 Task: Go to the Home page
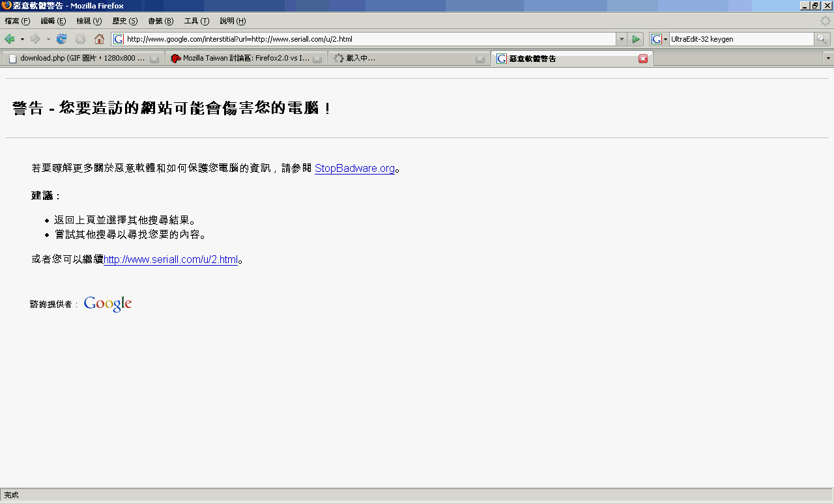99,39
